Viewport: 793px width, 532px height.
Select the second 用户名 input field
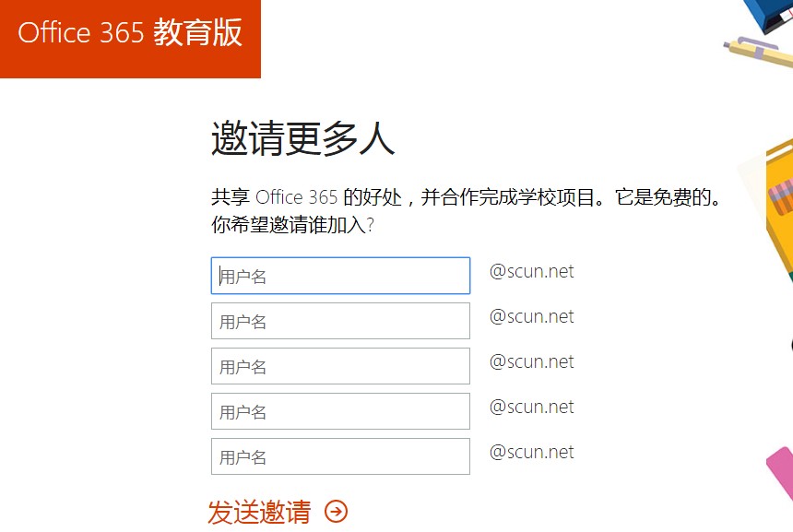tap(340, 321)
